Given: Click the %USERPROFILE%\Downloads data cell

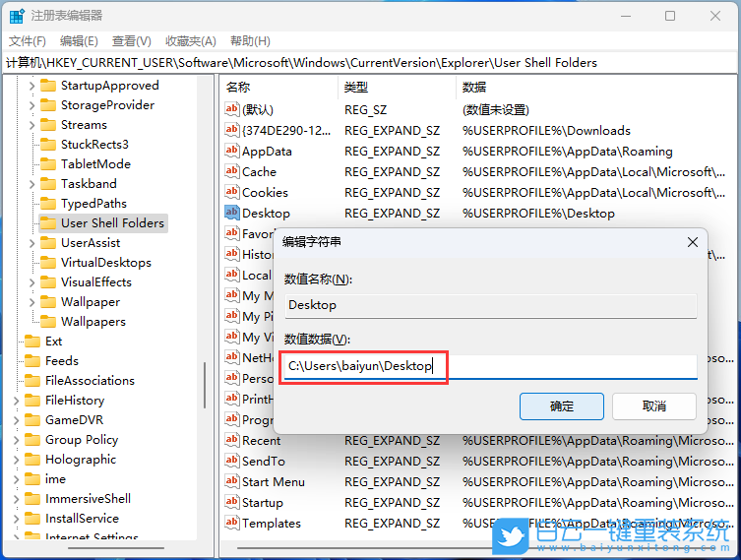Looking at the screenshot, I should [546, 131].
